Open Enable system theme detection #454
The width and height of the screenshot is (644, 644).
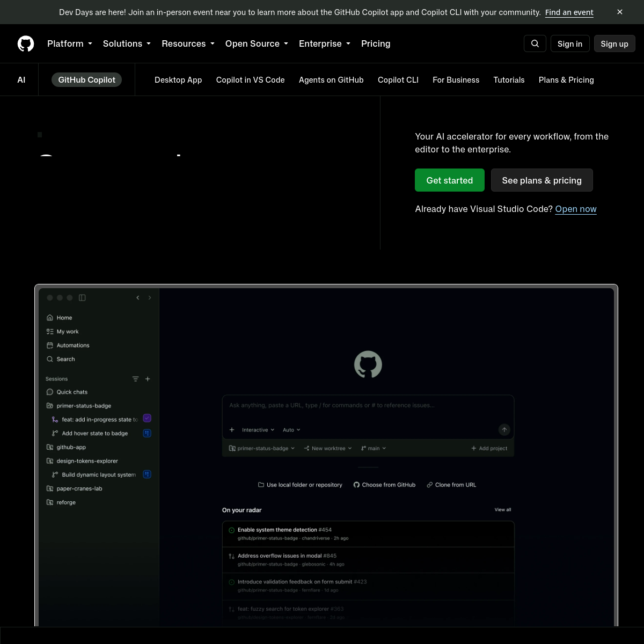click(x=368, y=534)
